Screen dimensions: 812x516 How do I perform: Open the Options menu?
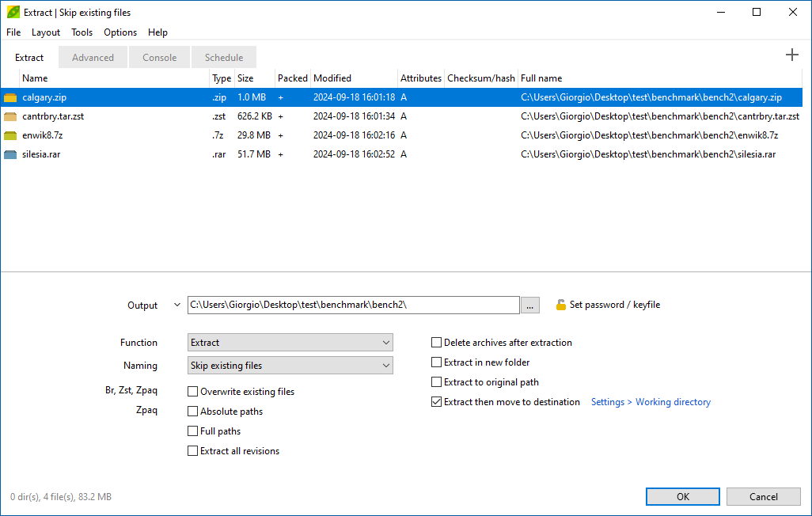pyautogui.click(x=120, y=32)
